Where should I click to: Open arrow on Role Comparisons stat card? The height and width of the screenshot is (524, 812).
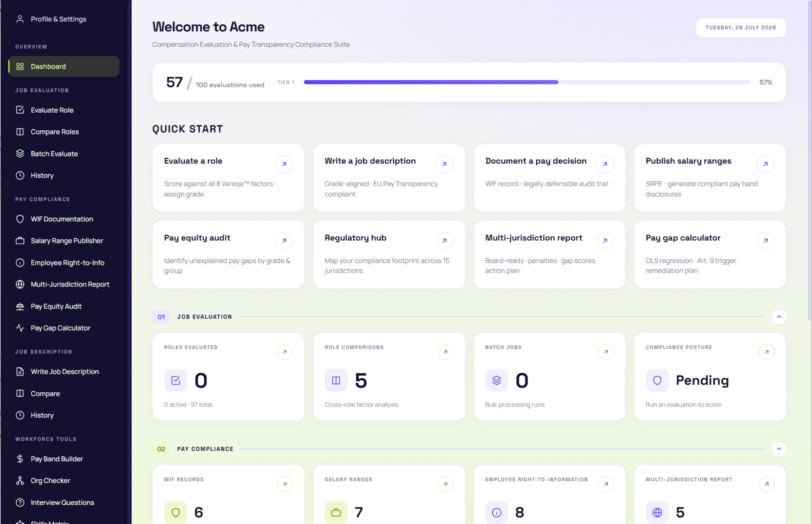pos(445,352)
